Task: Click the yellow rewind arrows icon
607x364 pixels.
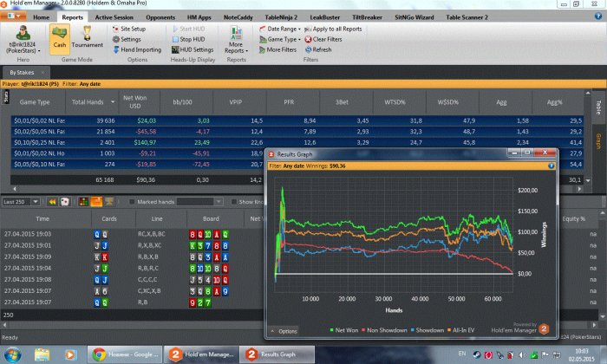Action: 52,202
